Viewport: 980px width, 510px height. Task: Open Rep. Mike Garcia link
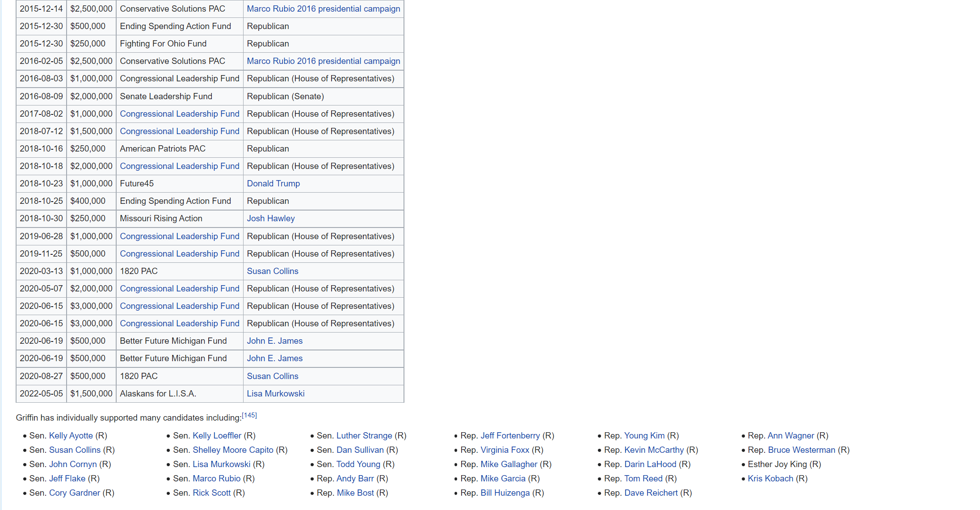pyautogui.click(x=503, y=478)
